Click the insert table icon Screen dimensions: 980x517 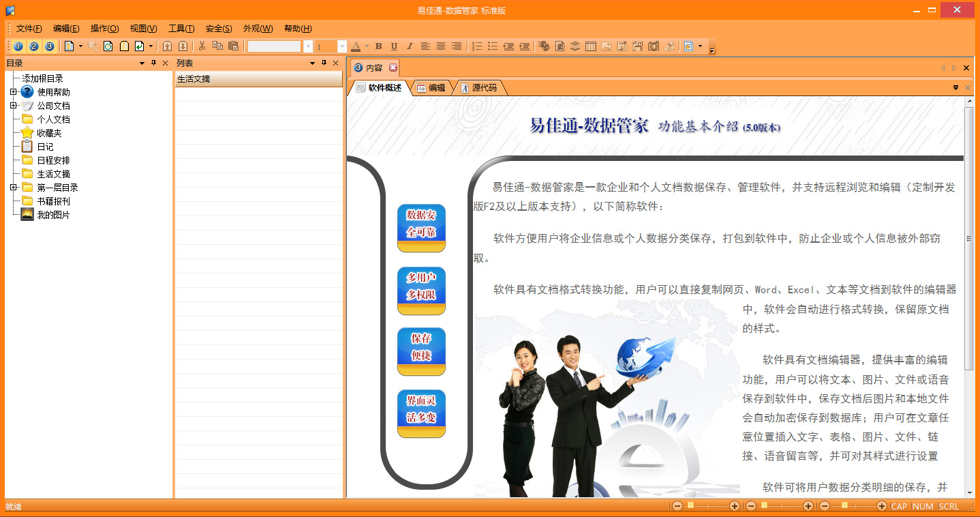point(591,46)
